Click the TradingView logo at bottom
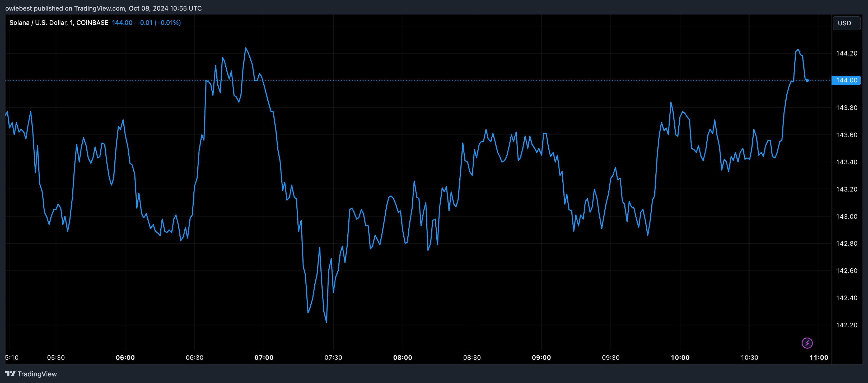 (x=31, y=374)
